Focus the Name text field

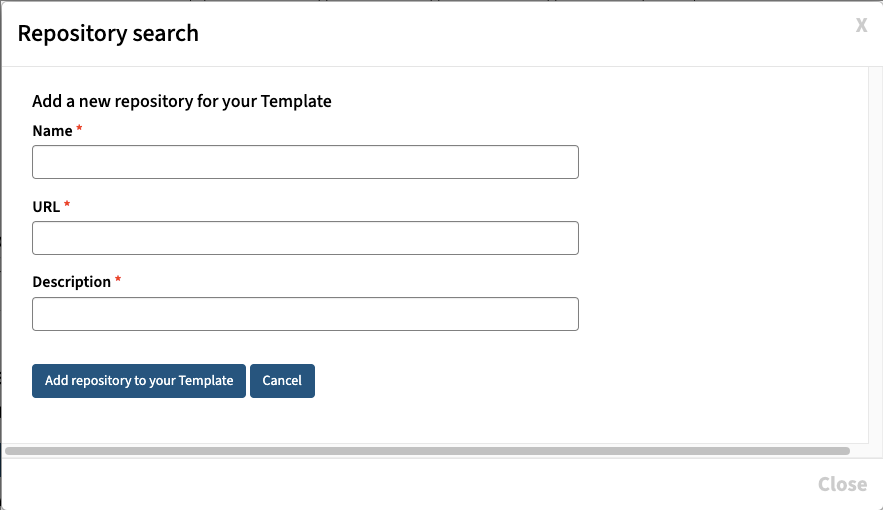tap(305, 162)
